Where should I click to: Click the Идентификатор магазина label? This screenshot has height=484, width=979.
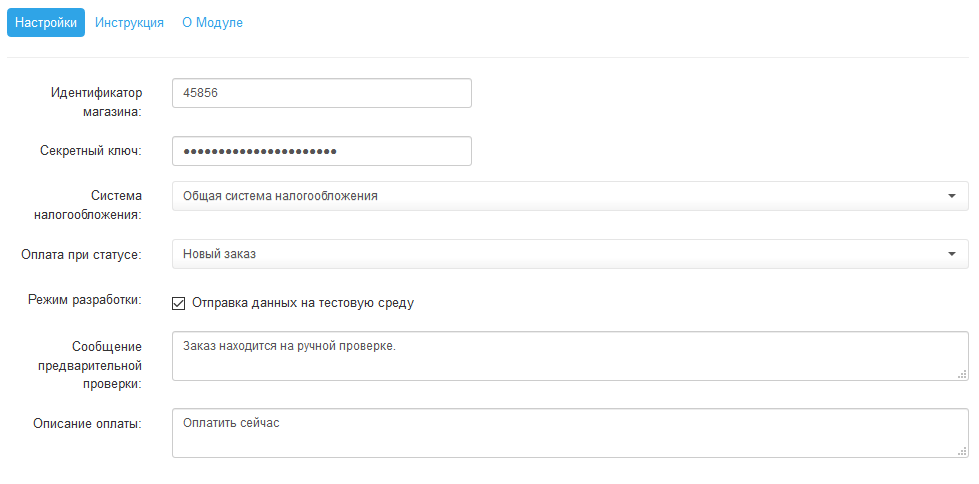[x=97, y=102]
